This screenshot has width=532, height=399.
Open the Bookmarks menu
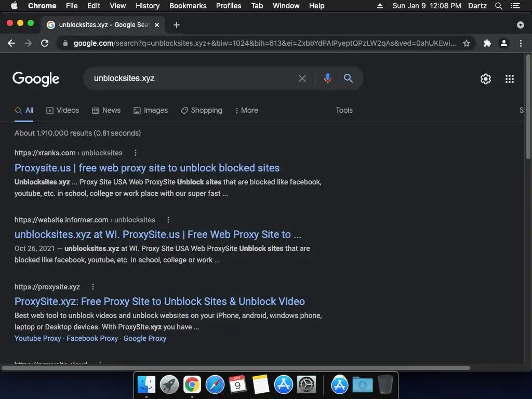click(x=188, y=6)
